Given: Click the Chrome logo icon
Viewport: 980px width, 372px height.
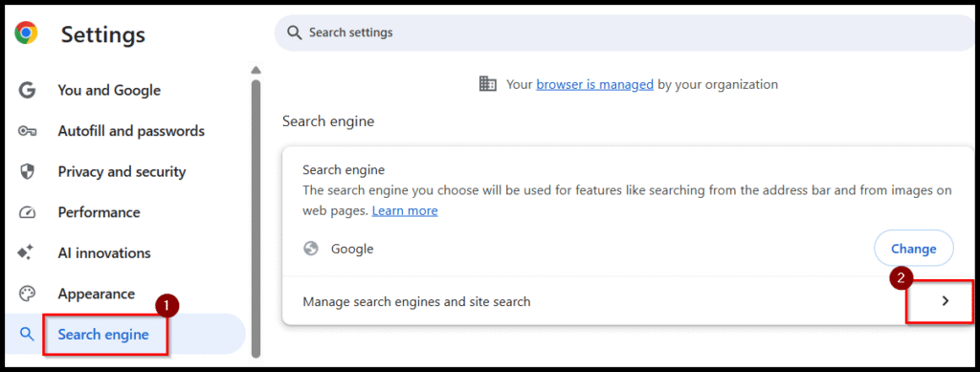Looking at the screenshot, I should click(x=26, y=33).
